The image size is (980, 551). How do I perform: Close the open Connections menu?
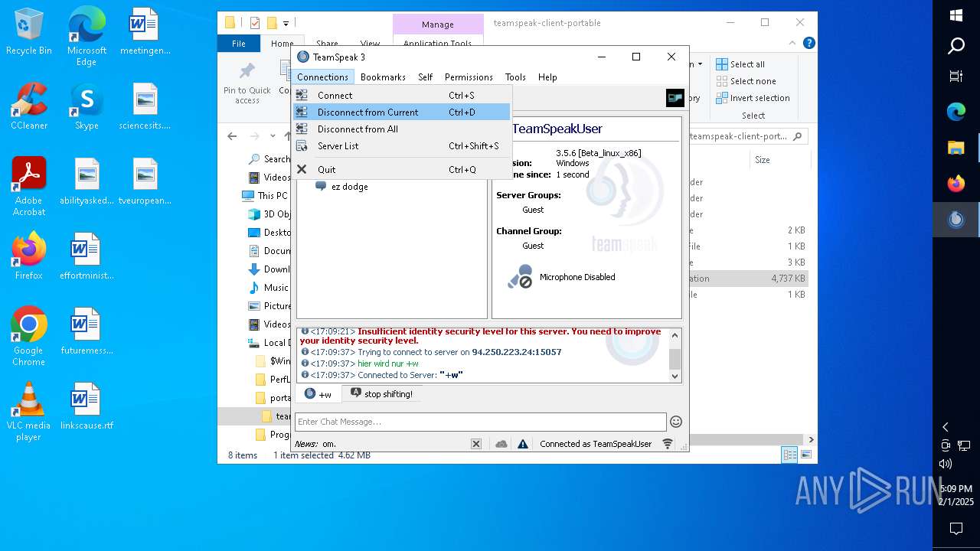coord(322,77)
